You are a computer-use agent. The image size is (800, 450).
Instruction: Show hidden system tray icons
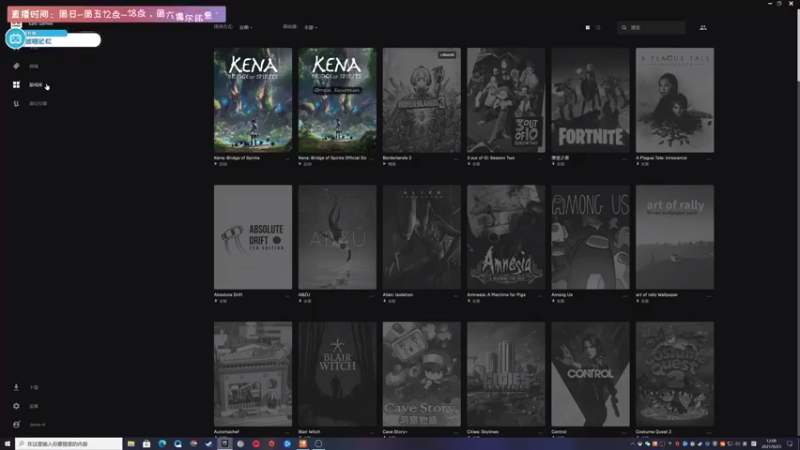633,444
